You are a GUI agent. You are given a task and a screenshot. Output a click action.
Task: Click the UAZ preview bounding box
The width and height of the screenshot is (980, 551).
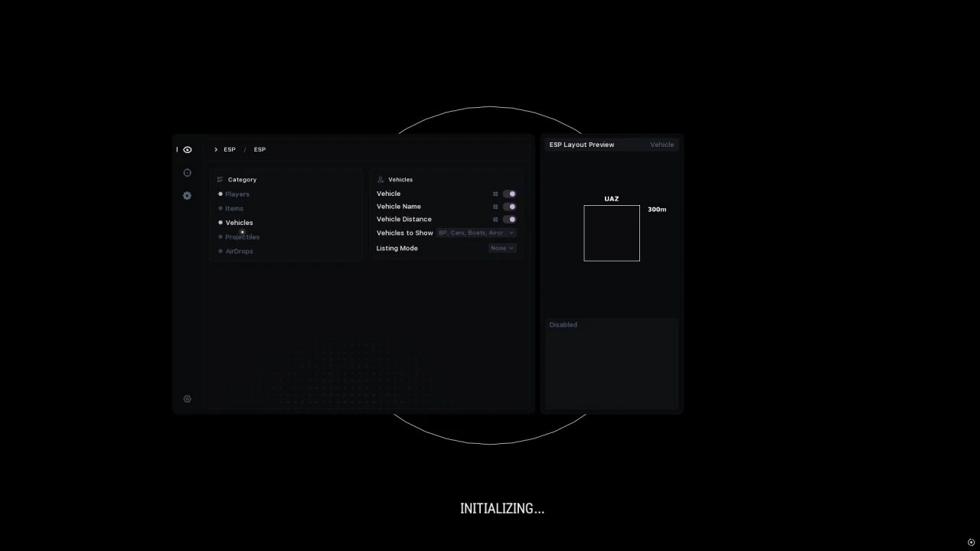tap(612, 233)
